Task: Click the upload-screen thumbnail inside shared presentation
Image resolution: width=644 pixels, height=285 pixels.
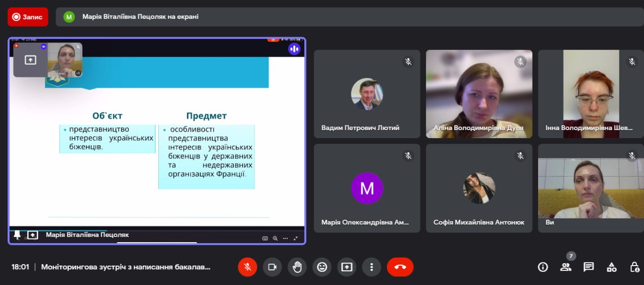Action: [x=31, y=60]
